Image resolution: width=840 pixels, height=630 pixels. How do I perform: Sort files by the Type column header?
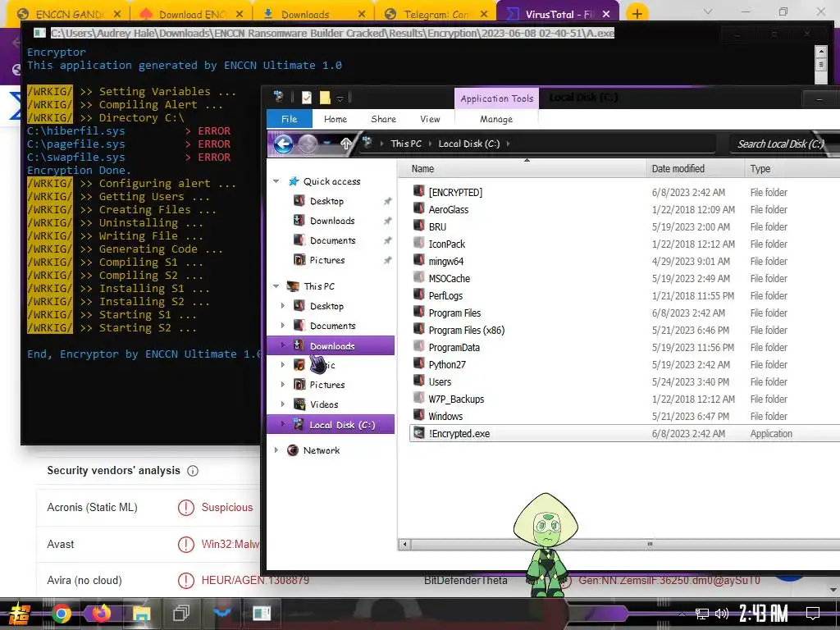(x=792, y=169)
